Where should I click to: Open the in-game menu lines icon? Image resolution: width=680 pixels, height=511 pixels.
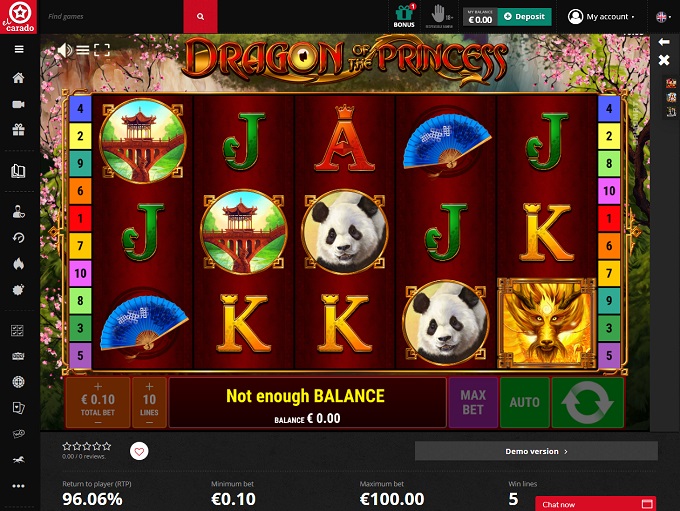[x=83, y=50]
